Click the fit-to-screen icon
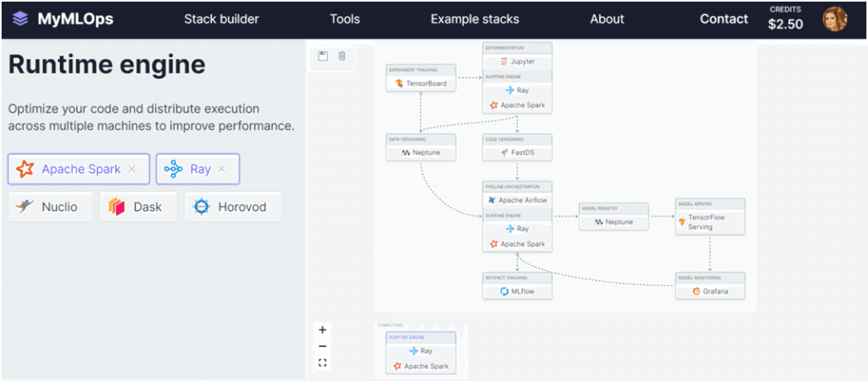This screenshot has width=868, height=381. coord(322,363)
